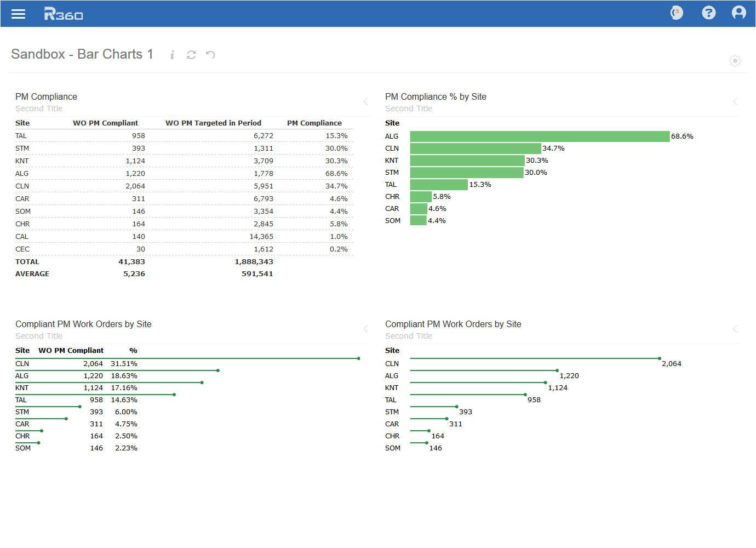Open the dashboard settings gear

coord(735,61)
